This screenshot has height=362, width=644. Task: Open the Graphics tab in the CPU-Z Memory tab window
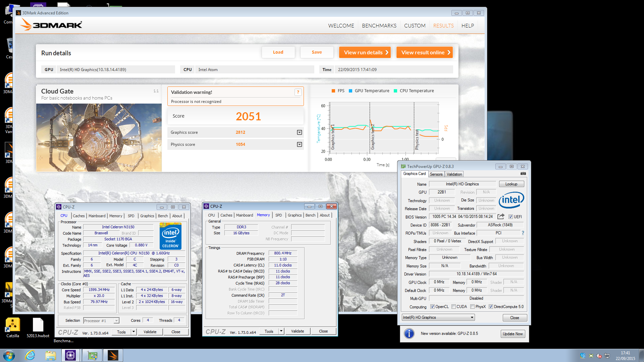295,215
